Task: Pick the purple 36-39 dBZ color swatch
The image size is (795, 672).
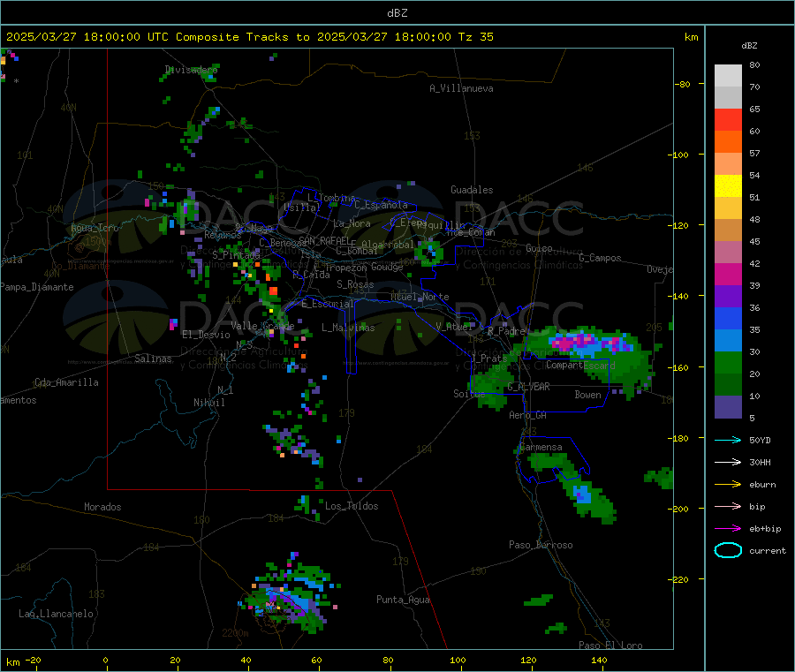Action: 728,297
